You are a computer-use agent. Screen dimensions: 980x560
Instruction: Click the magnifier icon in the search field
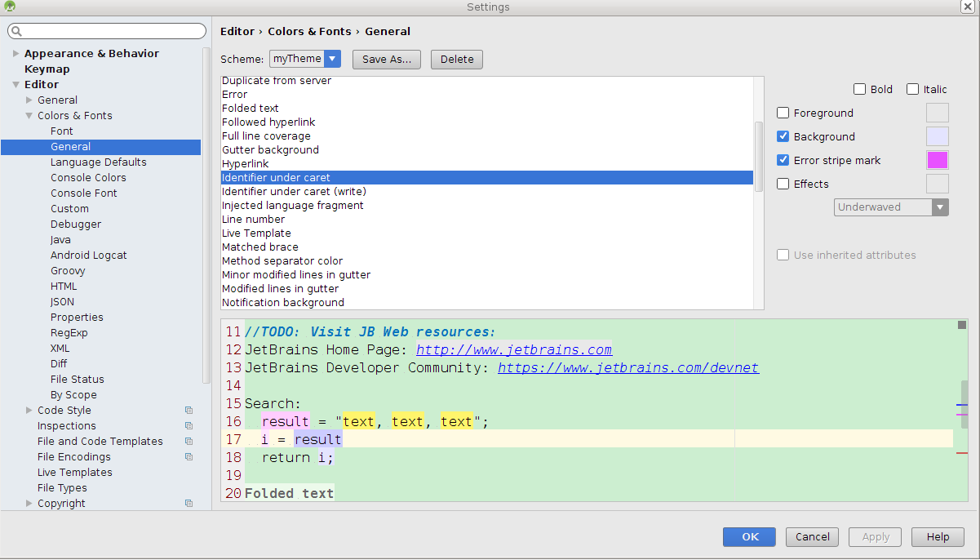(15, 30)
